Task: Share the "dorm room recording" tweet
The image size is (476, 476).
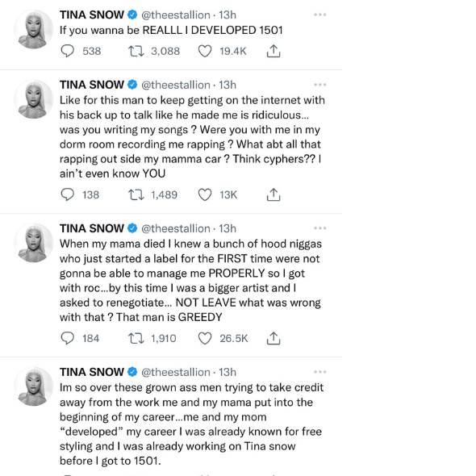Action: [x=273, y=194]
